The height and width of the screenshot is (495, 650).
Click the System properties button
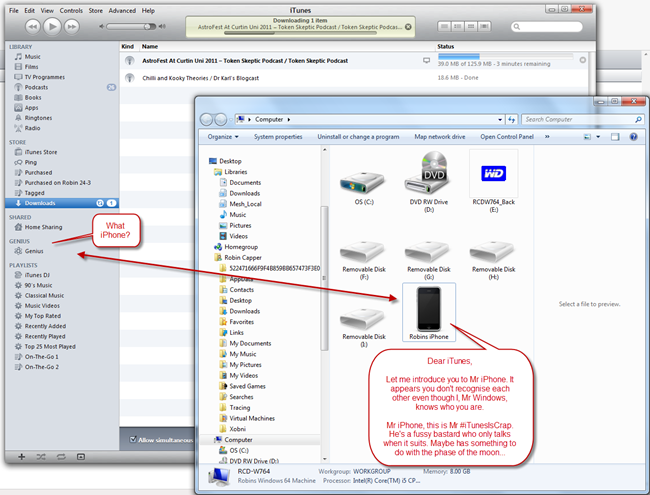[x=278, y=136]
